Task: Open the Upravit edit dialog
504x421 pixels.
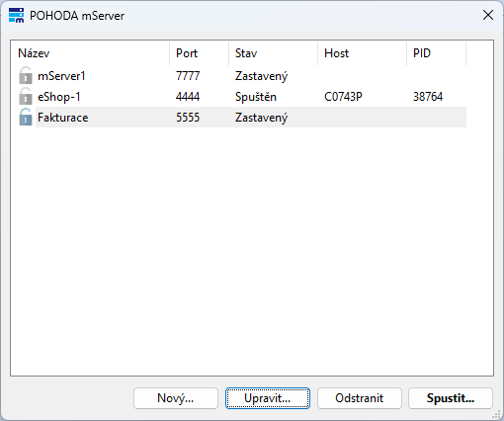Action: [x=268, y=398]
